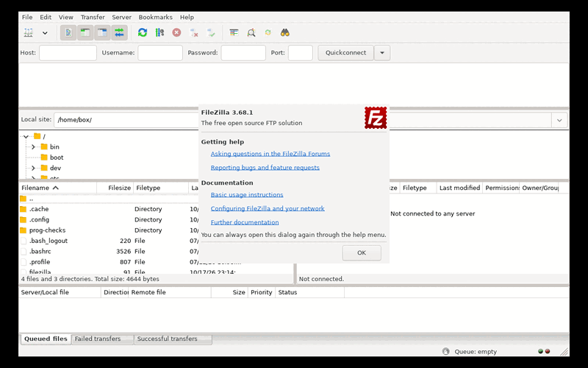588x368 pixels.
Task: Open the directory listing filters icon
Action: click(234, 32)
